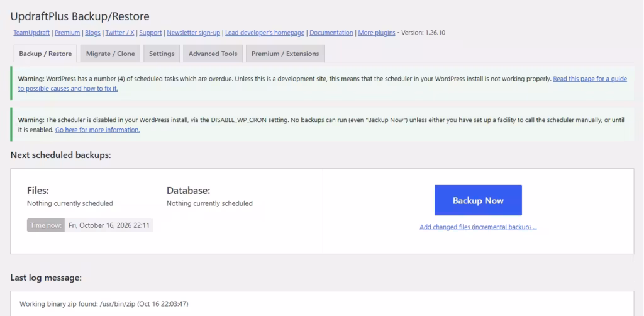Go to the Advanced Tools tab
Screen dimensions: 644x316
pyautogui.click(x=213, y=54)
